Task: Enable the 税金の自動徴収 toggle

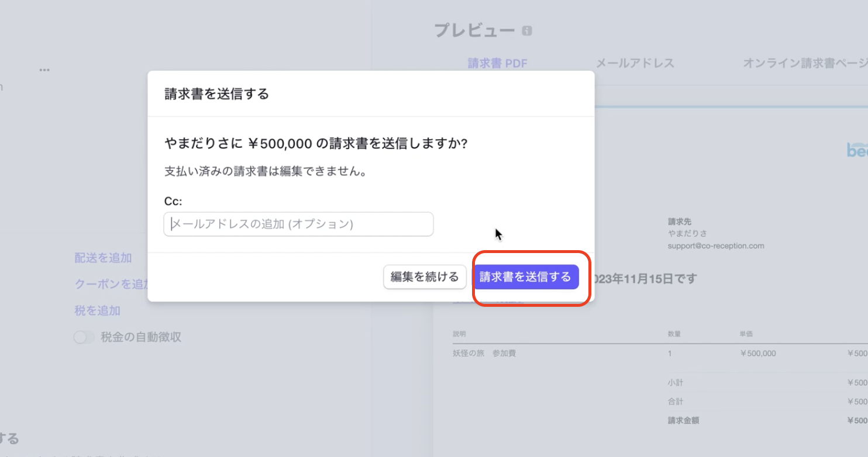Action: tap(84, 337)
